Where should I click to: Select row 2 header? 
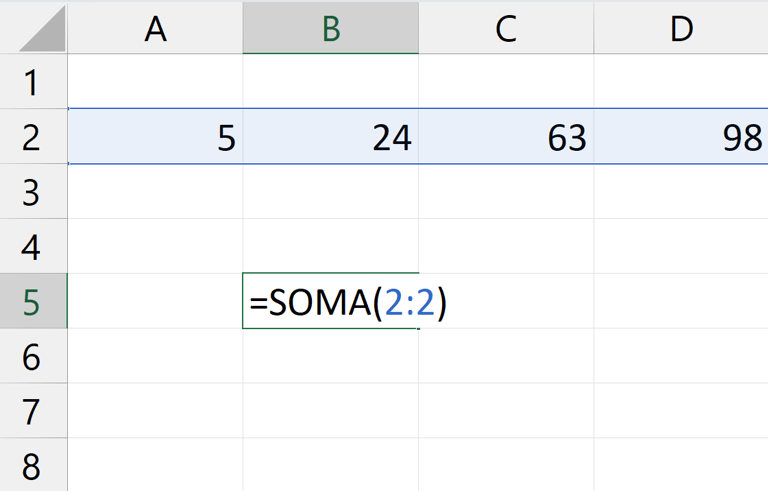coord(32,137)
